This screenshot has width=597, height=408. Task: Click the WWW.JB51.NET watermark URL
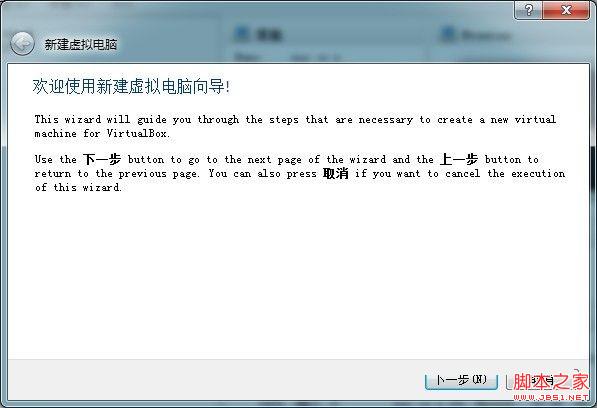(x=551, y=397)
